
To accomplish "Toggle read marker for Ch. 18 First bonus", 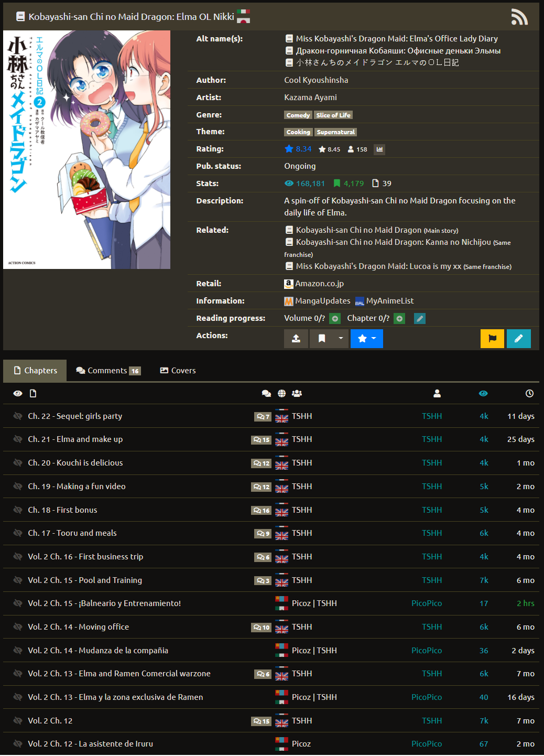I will (x=18, y=510).
